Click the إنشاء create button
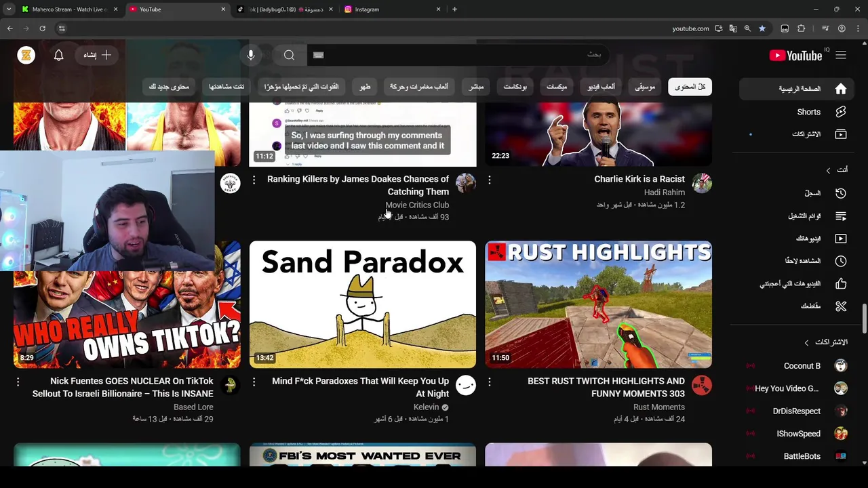868x488 pixels. click(x=97, y=56)
